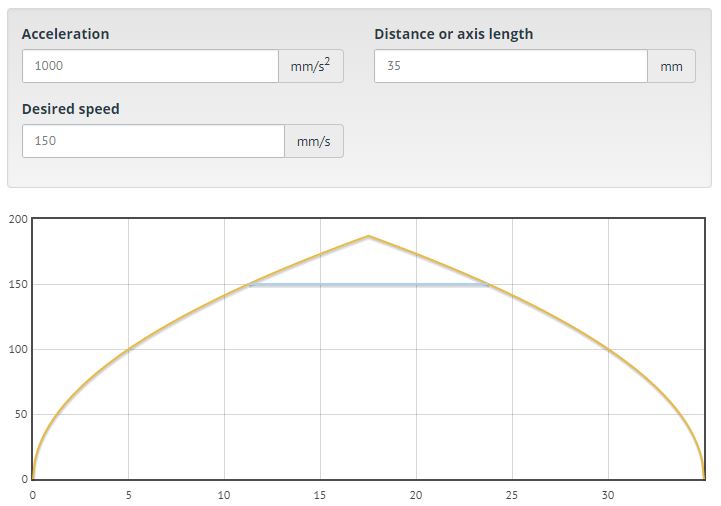Click the mm unit label beside distance
This screenshot has height=506, width=721.
[671, 67]
